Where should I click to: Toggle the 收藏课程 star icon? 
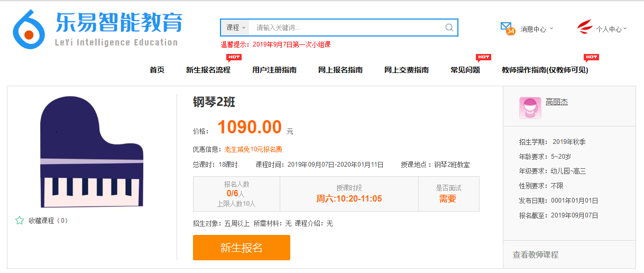(20, 221)
